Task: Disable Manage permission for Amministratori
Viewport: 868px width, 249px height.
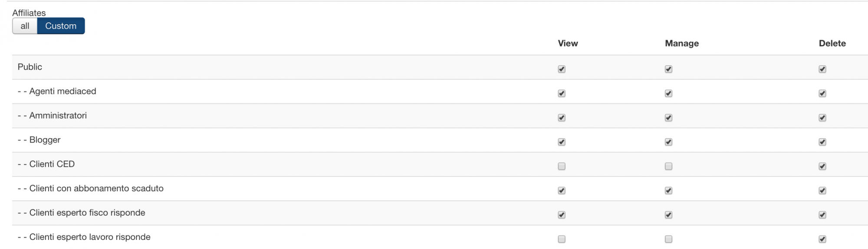Action: (668, 118)
